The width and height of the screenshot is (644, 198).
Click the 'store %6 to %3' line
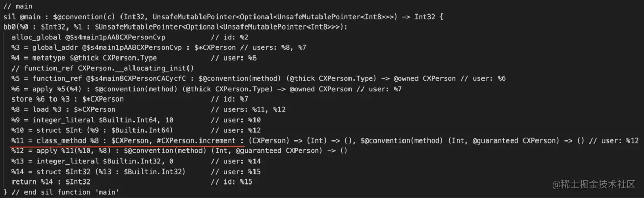130,100
